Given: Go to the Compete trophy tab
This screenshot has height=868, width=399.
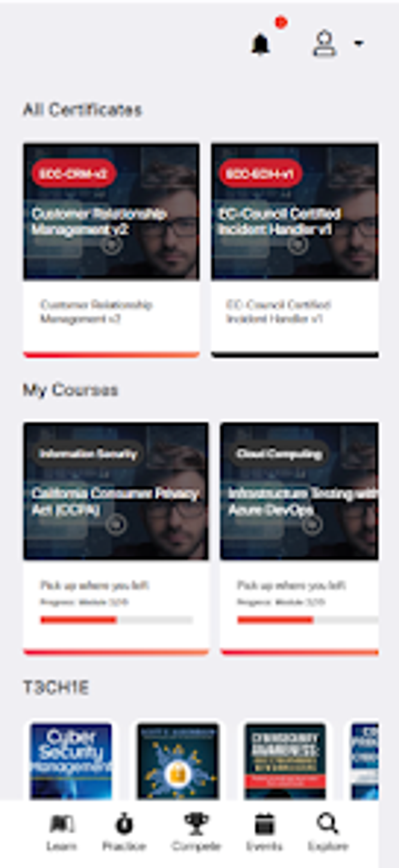Looking at the screenshot, I should click(196, 832).
